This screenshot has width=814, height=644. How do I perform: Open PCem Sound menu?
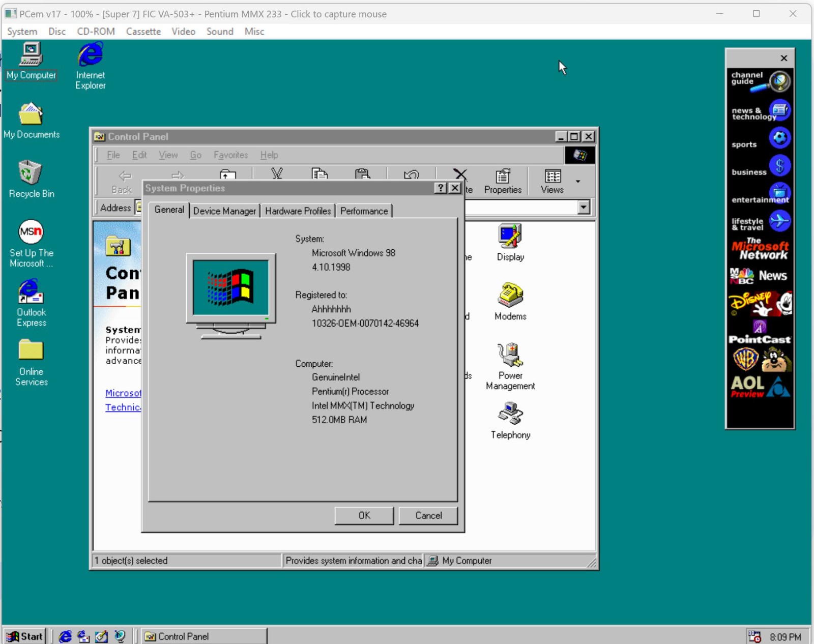220,32
